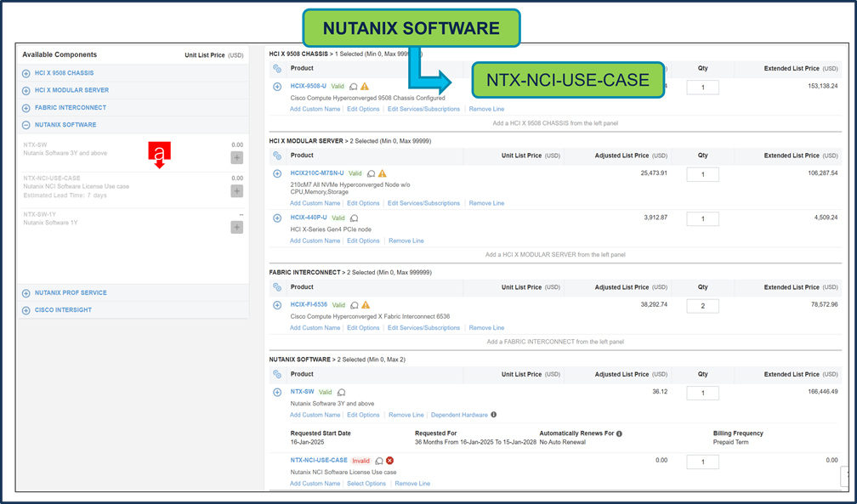
Task: Click headset support icon for HCIX-FI-6536
Action: tap(355, 305)
